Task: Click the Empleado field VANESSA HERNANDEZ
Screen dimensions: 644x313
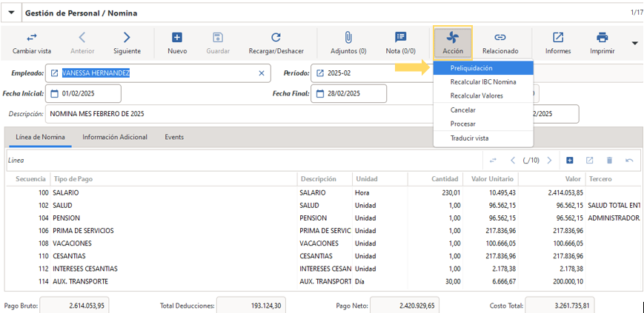Action: click(158, 73)
